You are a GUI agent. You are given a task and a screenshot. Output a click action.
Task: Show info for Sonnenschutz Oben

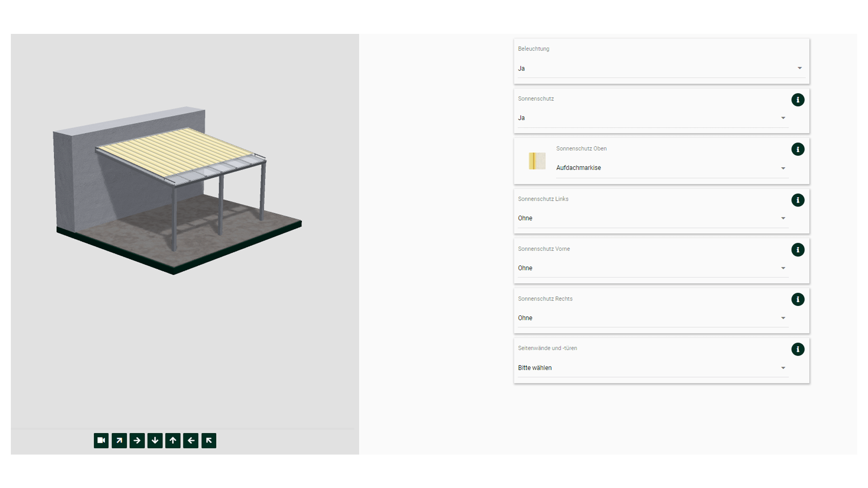click(797, 150)
